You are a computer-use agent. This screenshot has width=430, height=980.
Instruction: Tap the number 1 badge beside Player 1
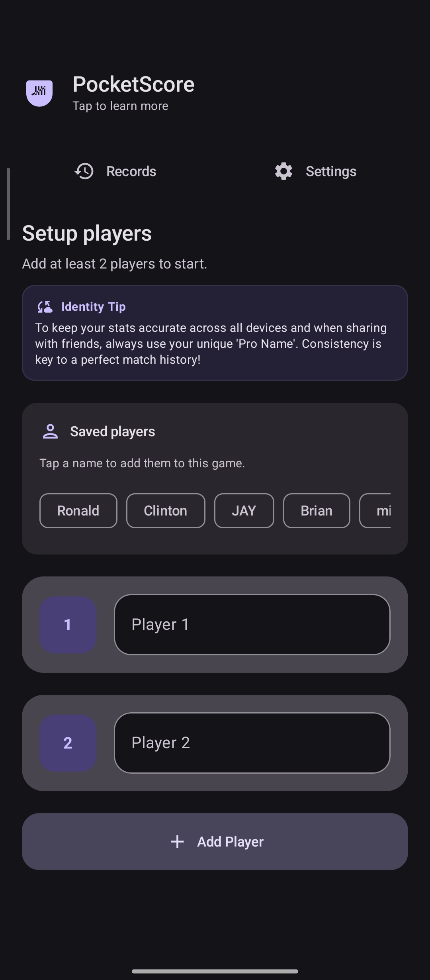(68, 624)
